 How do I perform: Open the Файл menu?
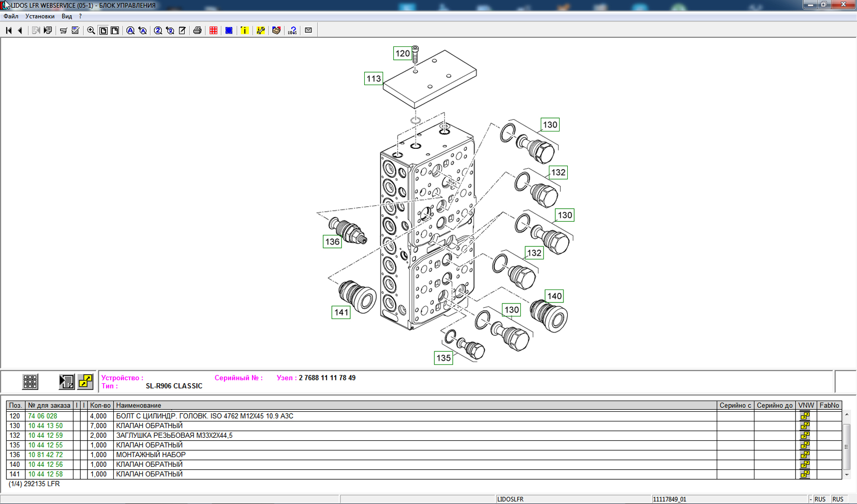[x=11, y=16]
